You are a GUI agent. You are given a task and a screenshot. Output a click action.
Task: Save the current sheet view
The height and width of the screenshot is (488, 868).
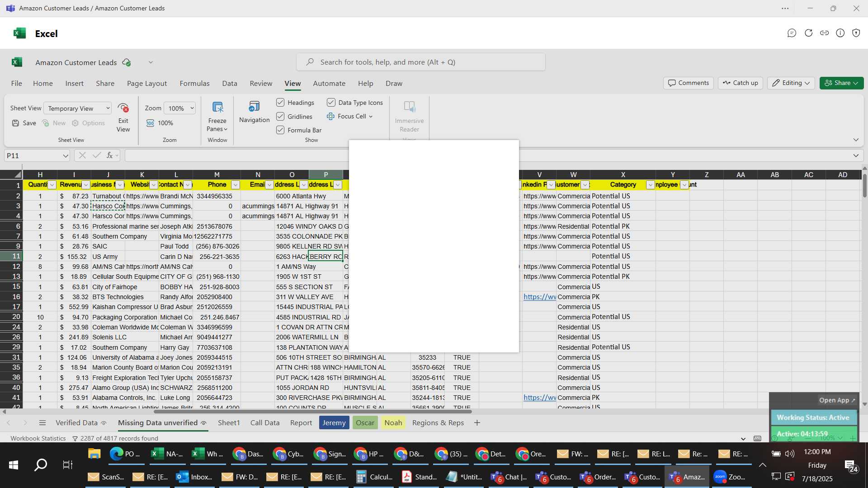[x=24, y=123]
